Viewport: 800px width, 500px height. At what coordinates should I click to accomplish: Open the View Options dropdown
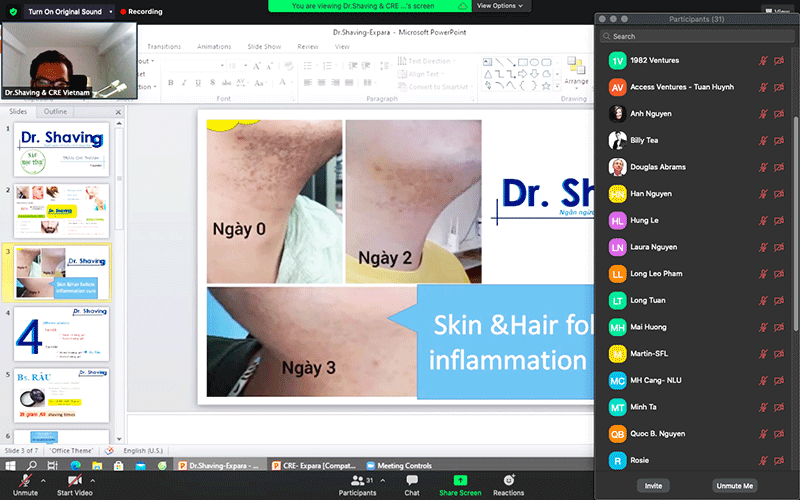pyautogui.click(x=499, y=6)
